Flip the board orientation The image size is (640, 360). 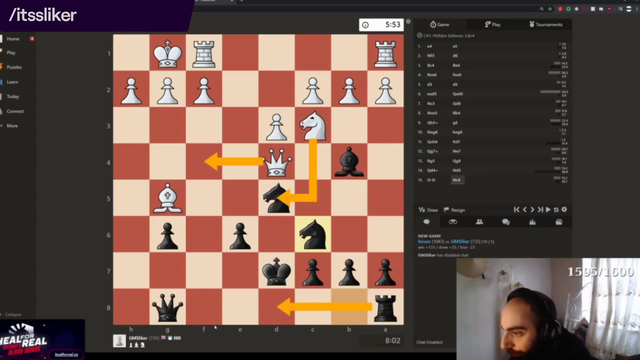(x=556, y=209)
